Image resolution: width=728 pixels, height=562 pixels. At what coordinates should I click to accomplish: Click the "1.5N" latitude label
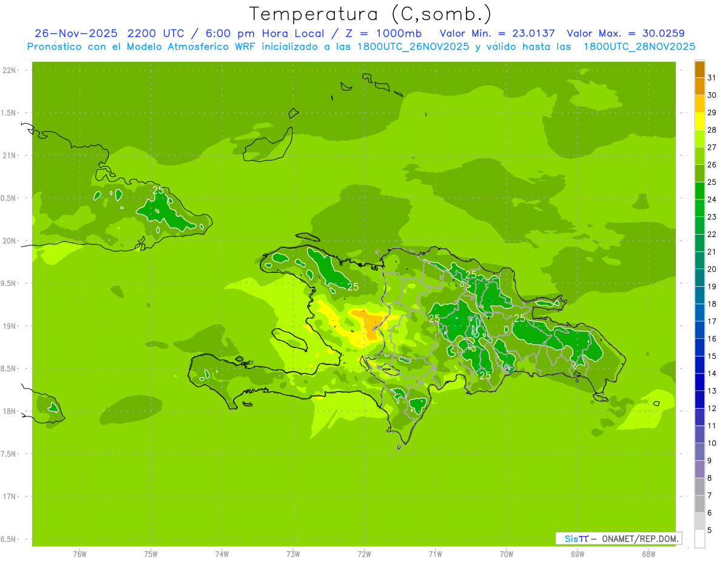[9, 113]
